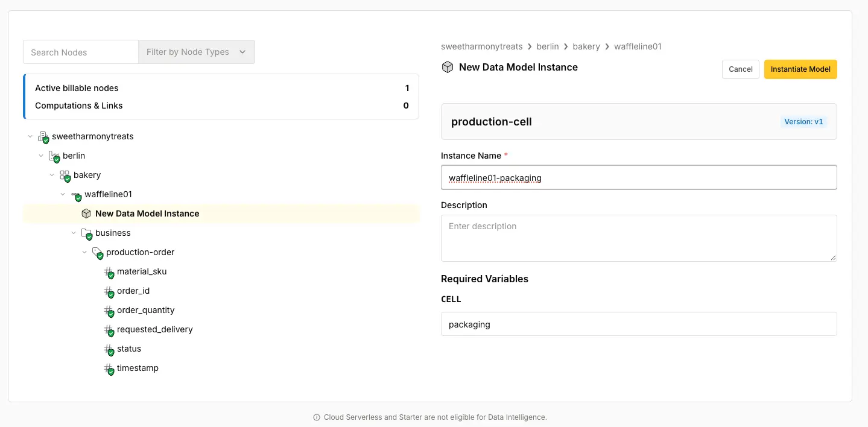
Task: Select the business tree label
Action: pyautogui.click(x=113, y=233)
